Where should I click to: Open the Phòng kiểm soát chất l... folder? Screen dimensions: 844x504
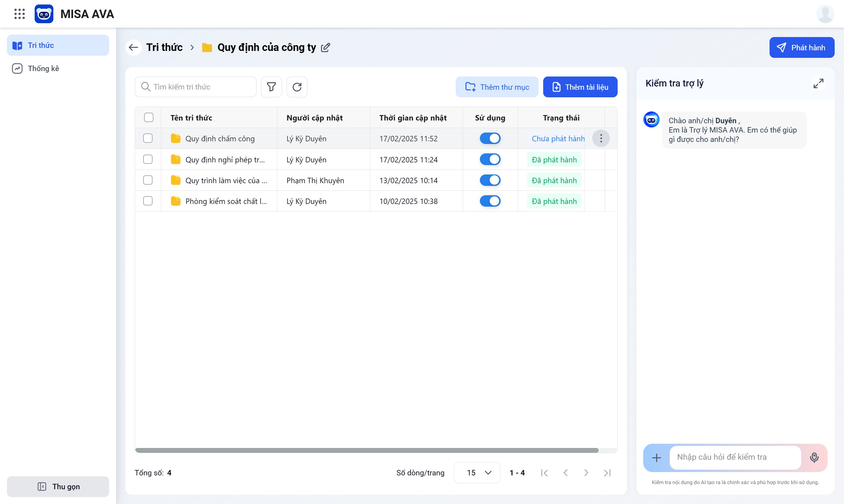226,202
